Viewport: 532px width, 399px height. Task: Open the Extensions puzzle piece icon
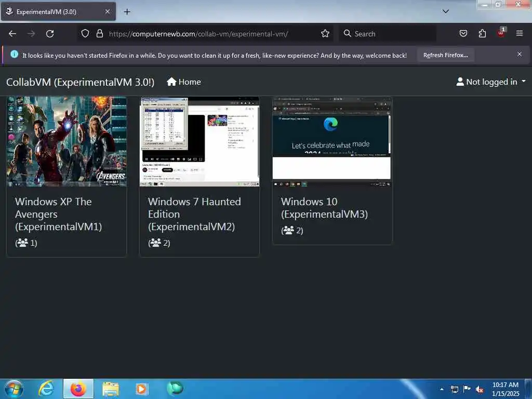(482, 33)
